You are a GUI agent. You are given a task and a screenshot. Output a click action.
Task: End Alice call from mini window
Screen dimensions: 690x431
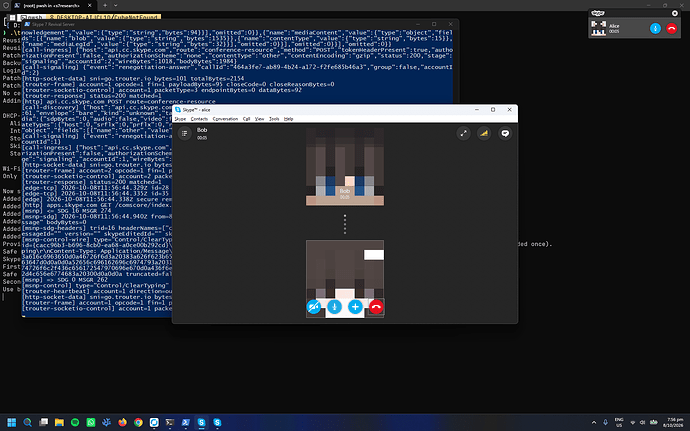pos(672,28)
